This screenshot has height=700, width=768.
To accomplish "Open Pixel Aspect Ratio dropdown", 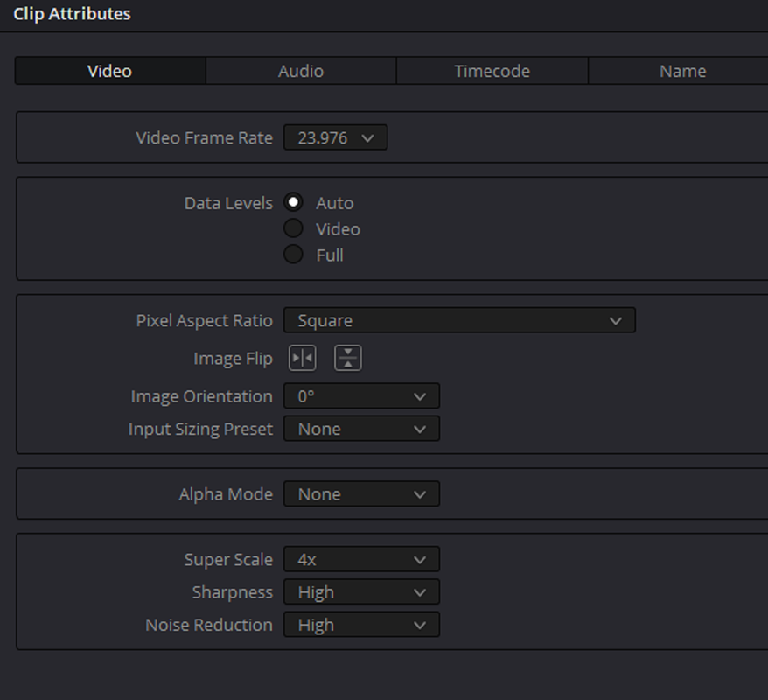I will click(459, 320).
